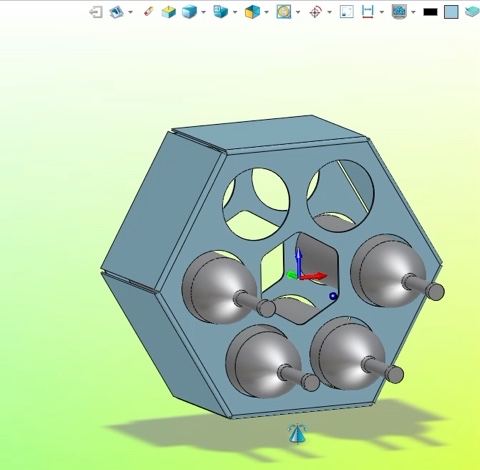Click the solid blue shaded cube icon
The height and width of the screenshot is (470, 480).
click(189, 12)
